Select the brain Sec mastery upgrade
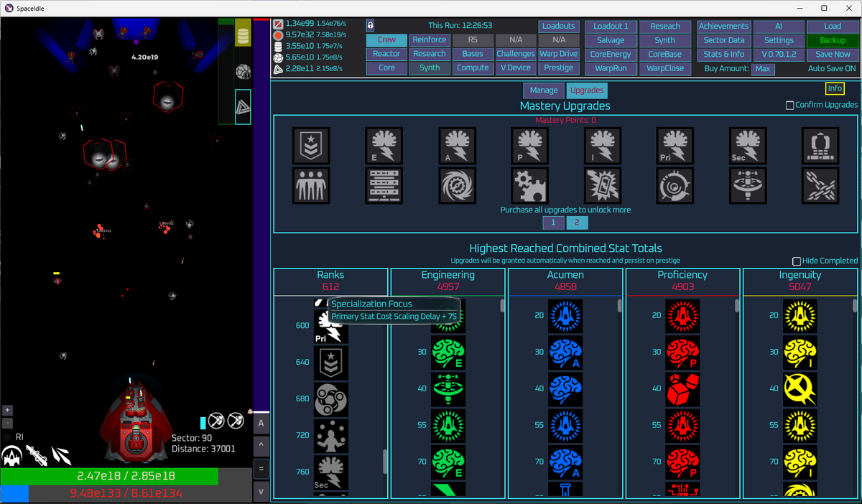 pos(748,146)
